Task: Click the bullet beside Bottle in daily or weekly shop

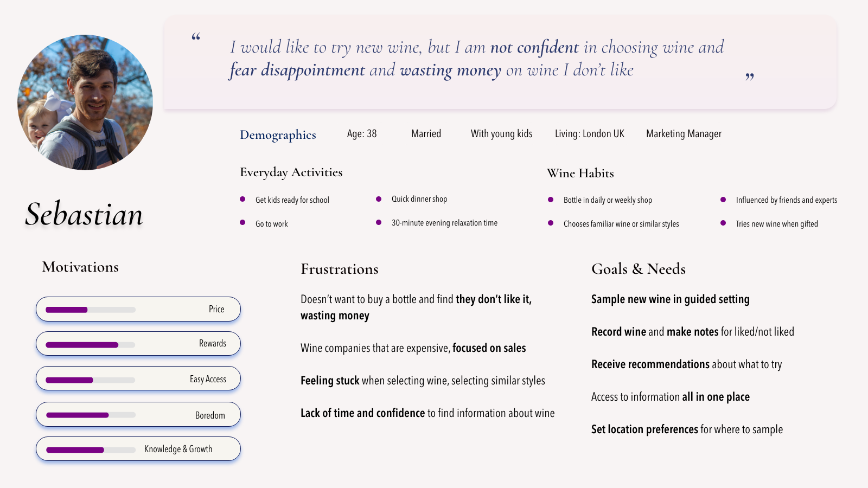Action: [551, 200]
